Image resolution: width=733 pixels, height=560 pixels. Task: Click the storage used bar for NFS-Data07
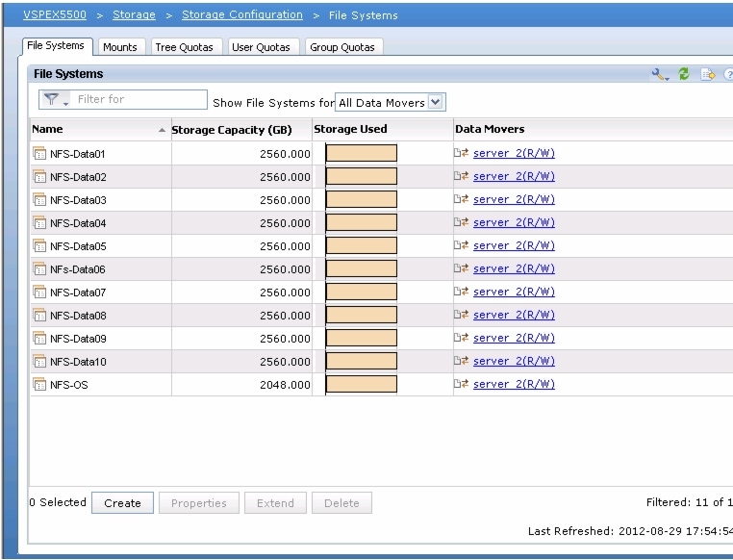pyautogui.click(x=361, y=292)
